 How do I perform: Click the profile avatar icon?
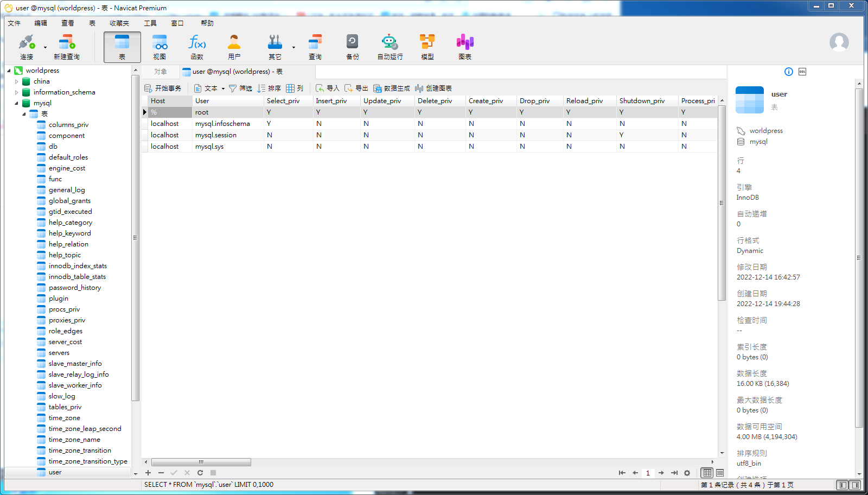(x=839, y=42)
